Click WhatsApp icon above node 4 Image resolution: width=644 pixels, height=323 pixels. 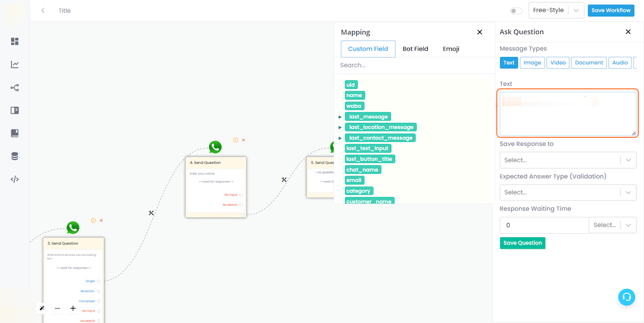[215, 147]
